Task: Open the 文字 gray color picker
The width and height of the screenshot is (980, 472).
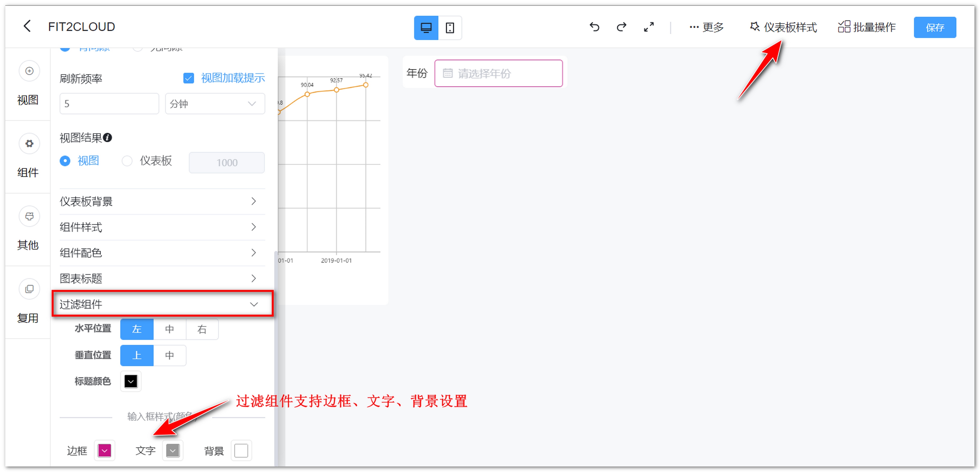Action: (x=173, y=451)
